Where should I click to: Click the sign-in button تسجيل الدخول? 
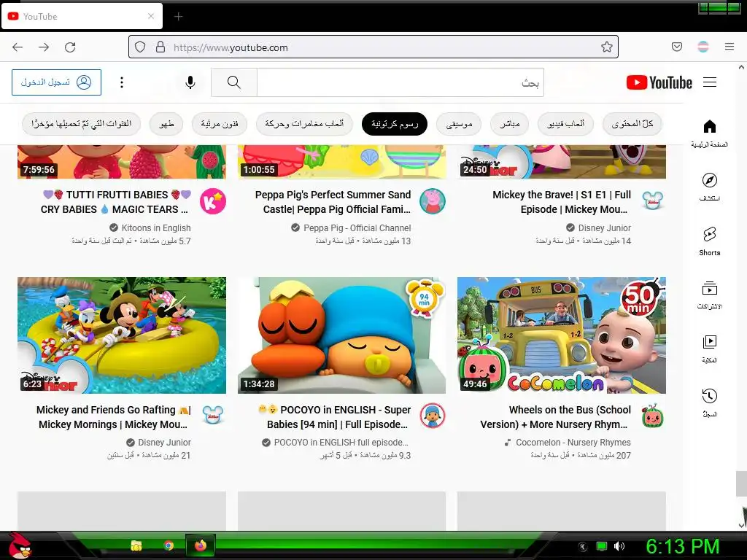click(x=57, y=82)
